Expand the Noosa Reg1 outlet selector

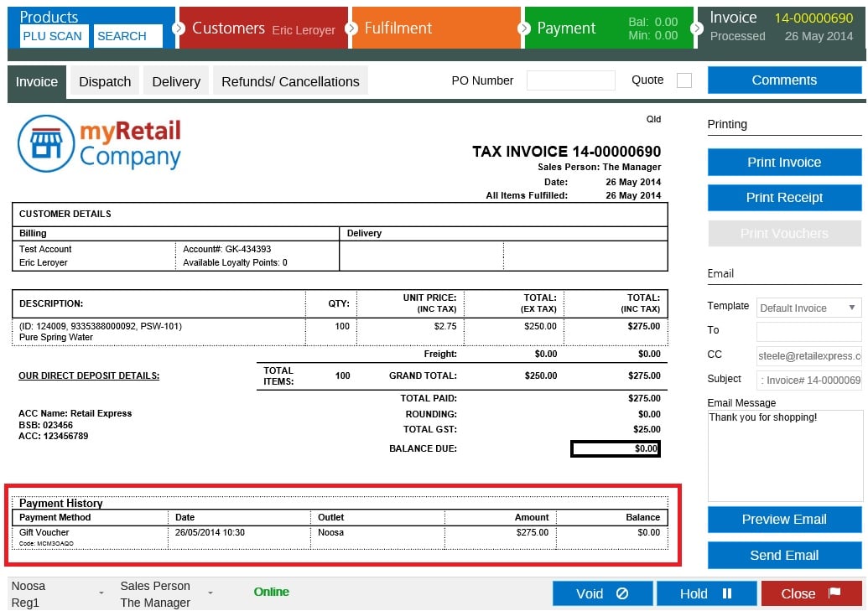point(101,593)
